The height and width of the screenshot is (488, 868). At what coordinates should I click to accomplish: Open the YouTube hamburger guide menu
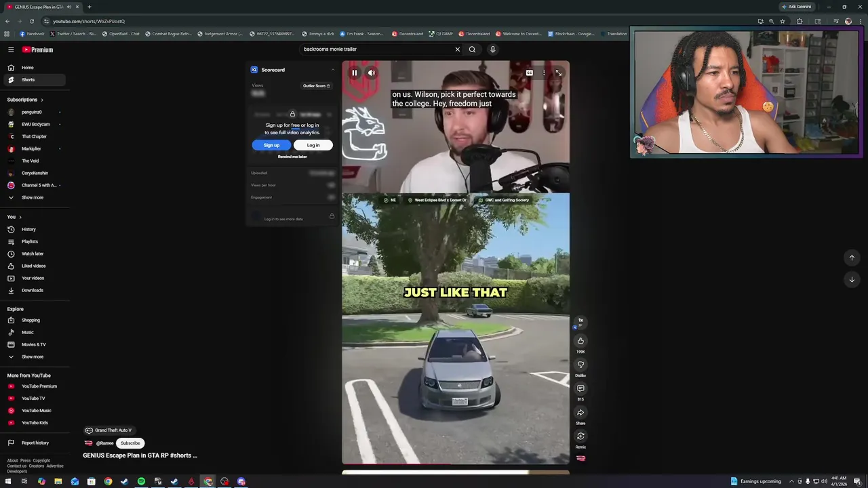click(11, 49)
